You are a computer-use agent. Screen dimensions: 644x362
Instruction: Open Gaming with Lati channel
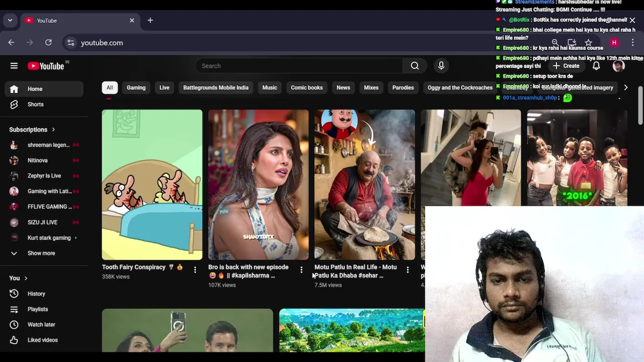44,192
